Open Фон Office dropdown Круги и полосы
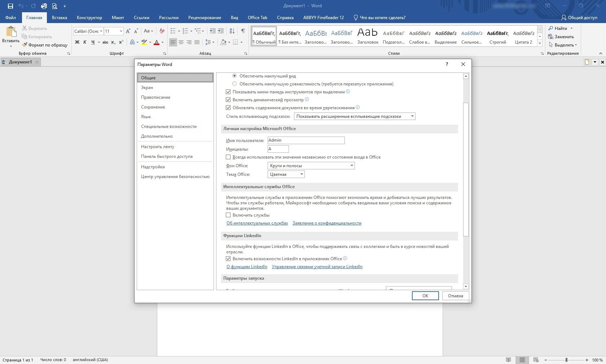This screenshot has width=606, height=364. coord(311,166)
